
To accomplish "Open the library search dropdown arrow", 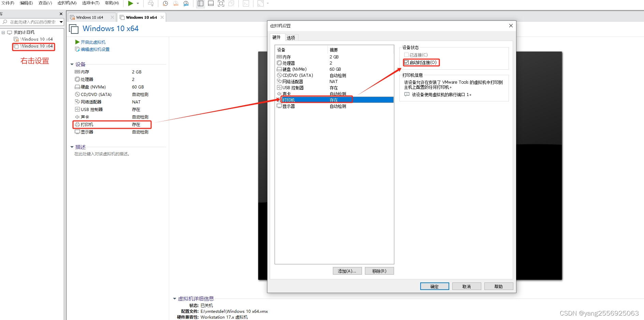I will [61, 22].
